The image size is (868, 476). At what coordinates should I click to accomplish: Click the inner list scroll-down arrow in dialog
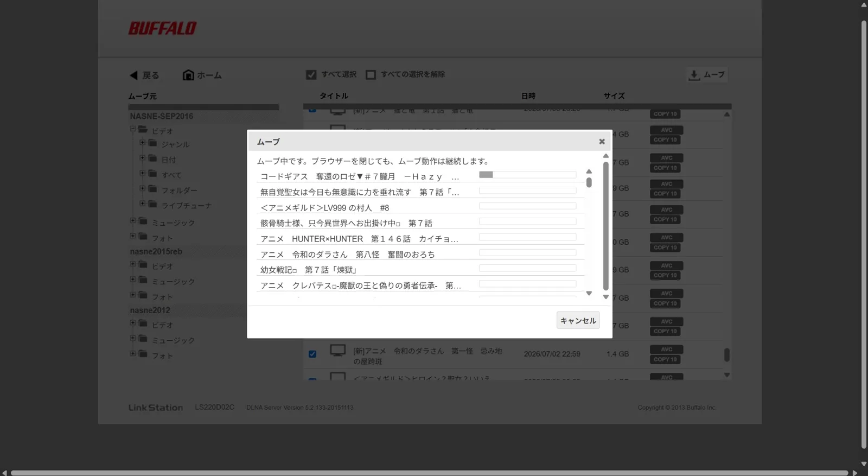pyautogui.click(x=589, y=293)
